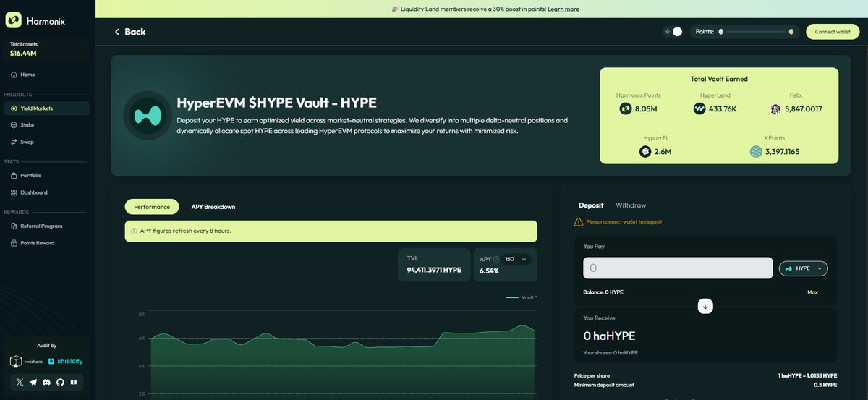Click the 433.76K HyperLend value
This screenshot has width=868, height=400.
point(723,109)
